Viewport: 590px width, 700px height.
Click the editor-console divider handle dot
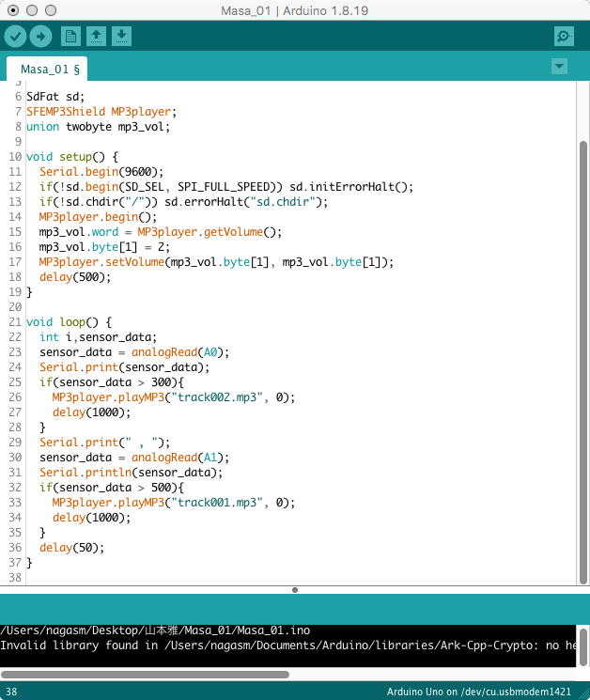click(295, 590)
